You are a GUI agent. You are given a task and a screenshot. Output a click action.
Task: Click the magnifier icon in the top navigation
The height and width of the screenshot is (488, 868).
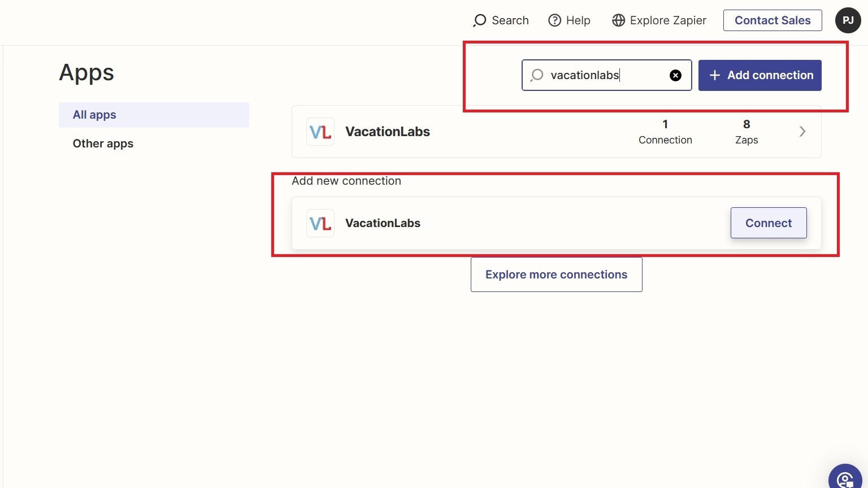coord(480,20)
